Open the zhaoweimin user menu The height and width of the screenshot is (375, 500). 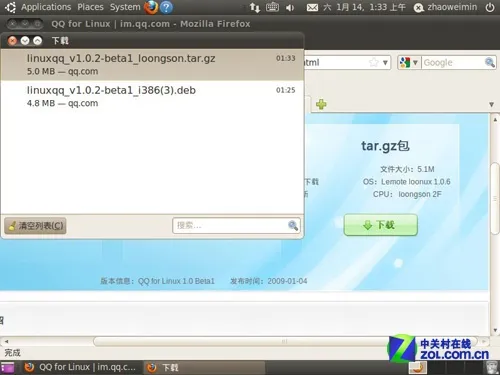(445, 7)
